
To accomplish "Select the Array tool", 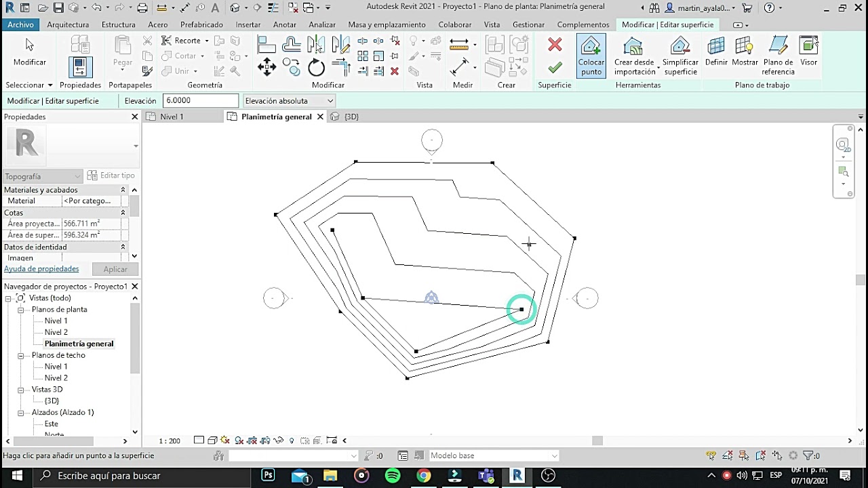I will (x=363, y=56).
